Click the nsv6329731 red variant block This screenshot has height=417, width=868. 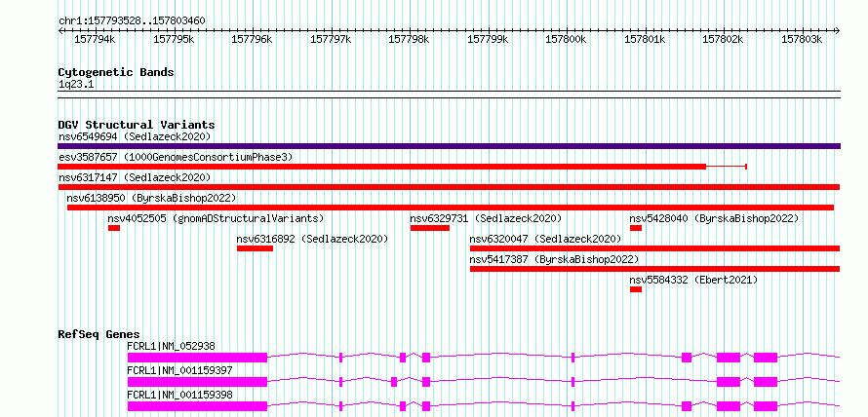point(429,228)
